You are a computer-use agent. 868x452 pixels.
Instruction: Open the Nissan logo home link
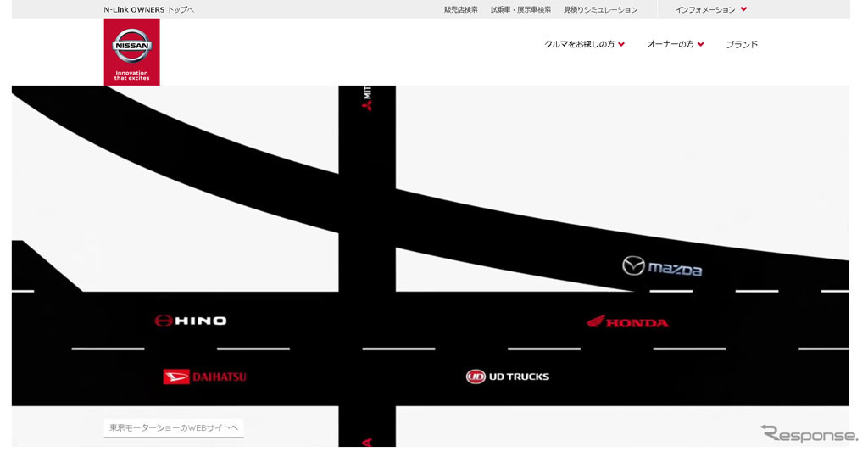[131, 52]
